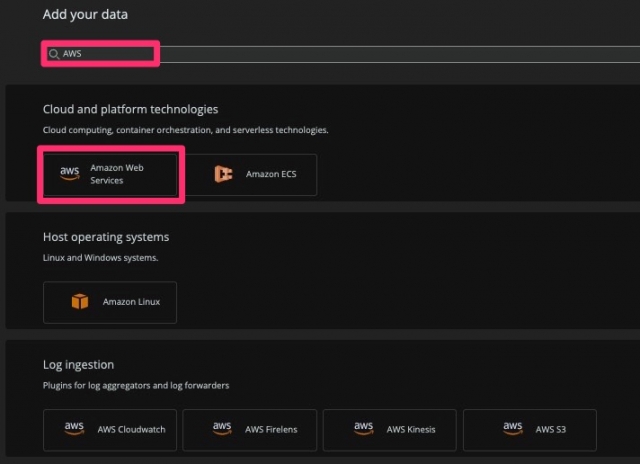Viewport: 640px width, 464px height.
Task: Click the 'Host operating systems' heading
Action: tap(106, 237)
